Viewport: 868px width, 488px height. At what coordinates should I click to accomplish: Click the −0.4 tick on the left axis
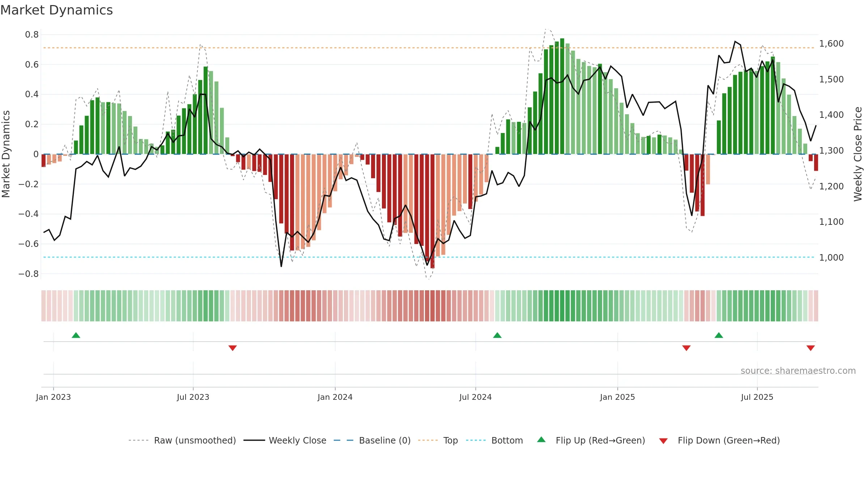click(x=29, y=214)
